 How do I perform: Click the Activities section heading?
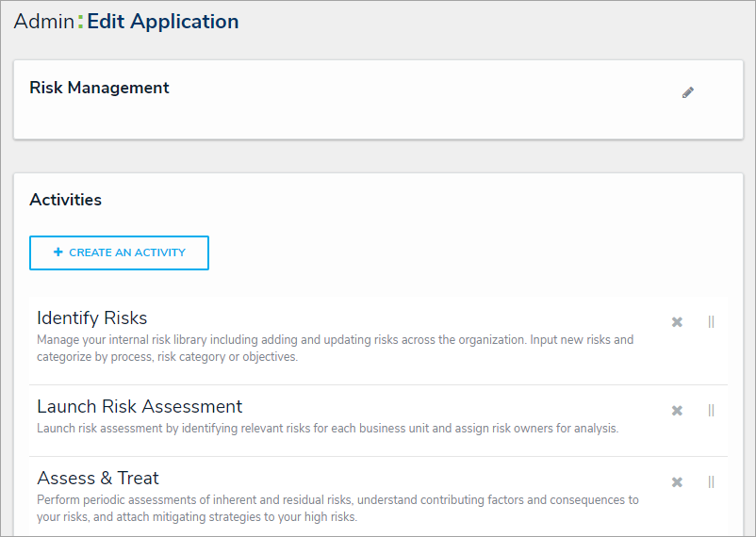(x=66, y=200)
